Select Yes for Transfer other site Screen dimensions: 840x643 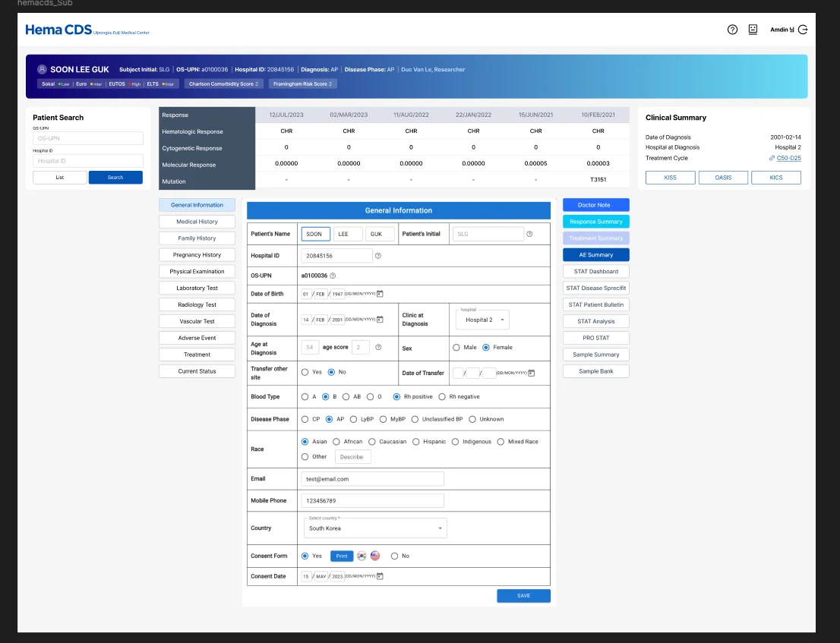tap(305, 372)
